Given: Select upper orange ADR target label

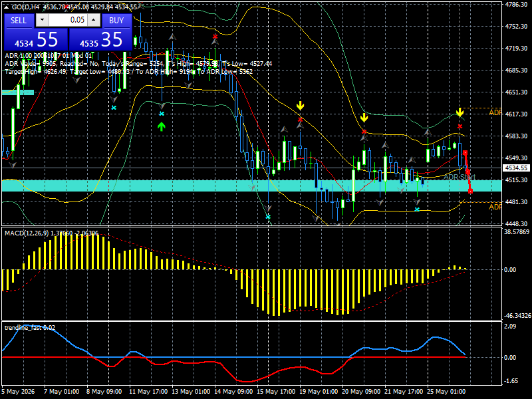Looking at the screenshot, I should tap(495, 112).
